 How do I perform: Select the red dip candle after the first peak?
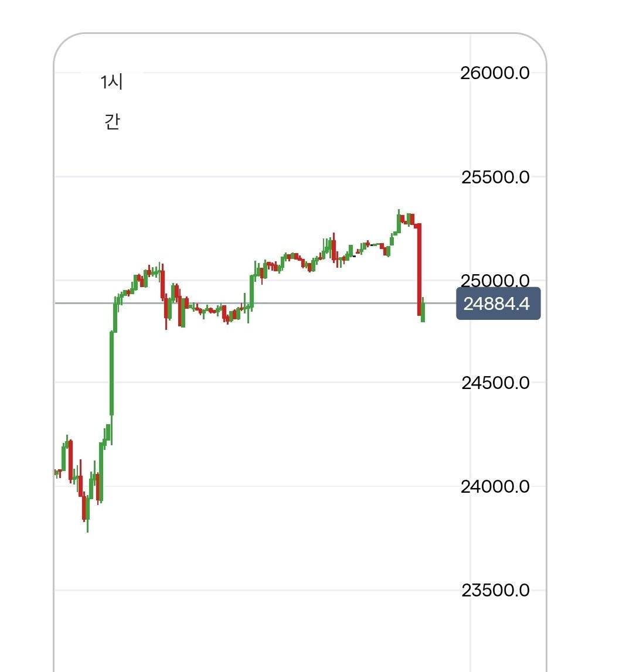click(166, 308)
